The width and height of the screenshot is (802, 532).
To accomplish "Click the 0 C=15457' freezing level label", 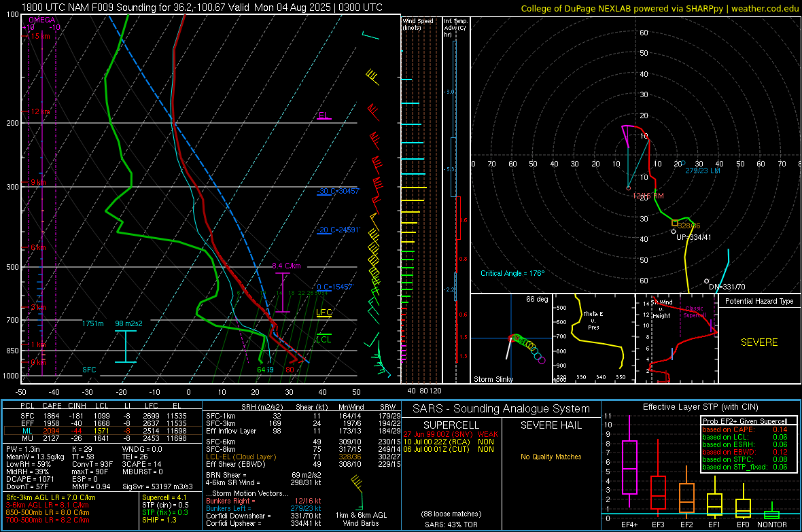I will tap(335, 287).
